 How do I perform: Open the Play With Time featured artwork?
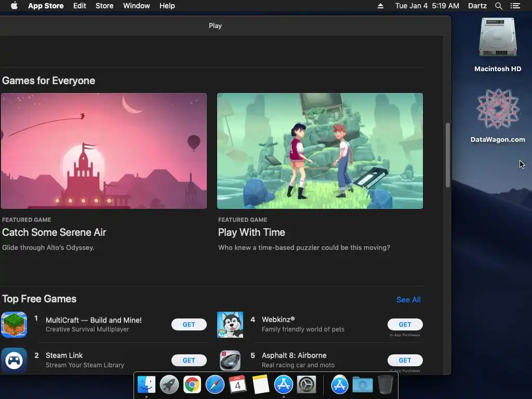pyautogui.click(x=320, y=151)
